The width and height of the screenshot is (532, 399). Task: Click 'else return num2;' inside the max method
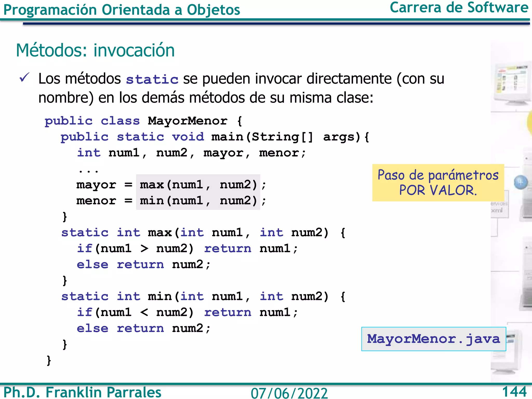pos(144,264)
